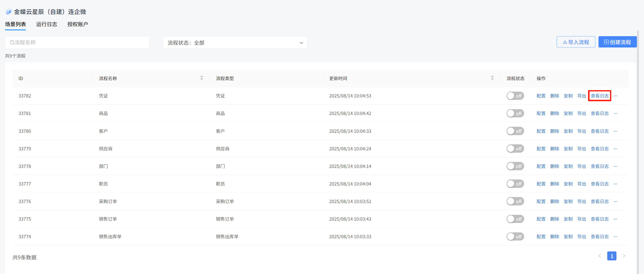This screenshot has height=274, width=644.
Task: Select page number 1 in pagination
Action: 611,256
